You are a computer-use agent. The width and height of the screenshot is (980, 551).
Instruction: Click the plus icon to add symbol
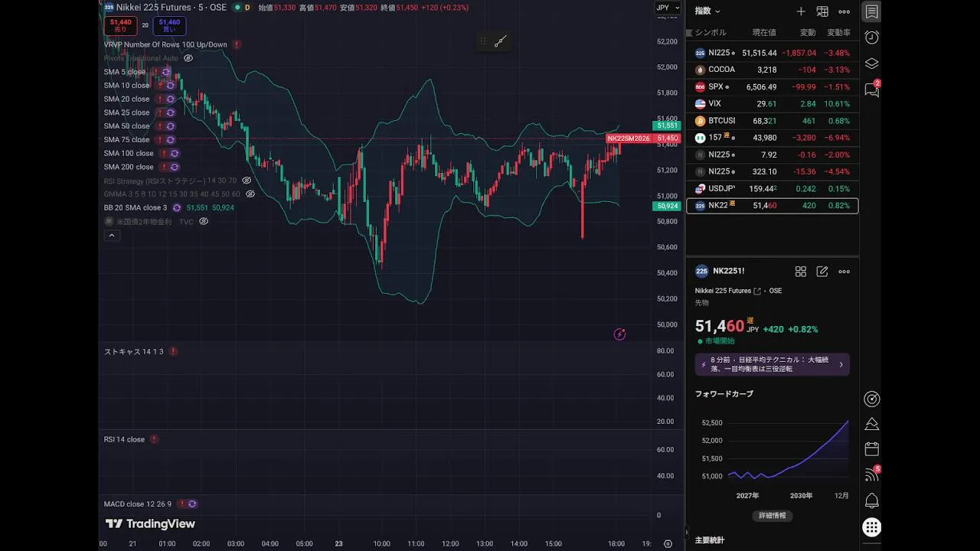click(x=801, y=11)
